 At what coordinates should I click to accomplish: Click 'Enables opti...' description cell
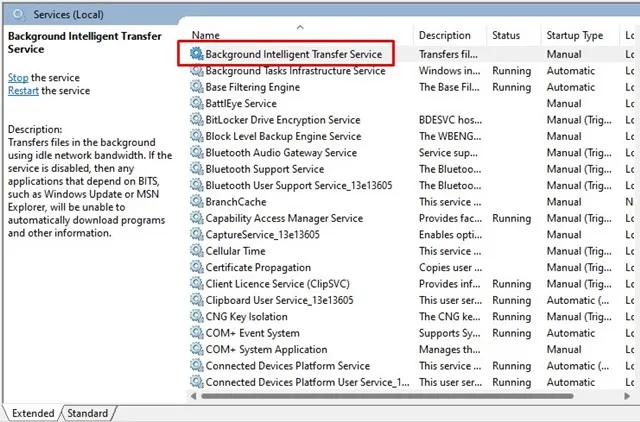450,234
